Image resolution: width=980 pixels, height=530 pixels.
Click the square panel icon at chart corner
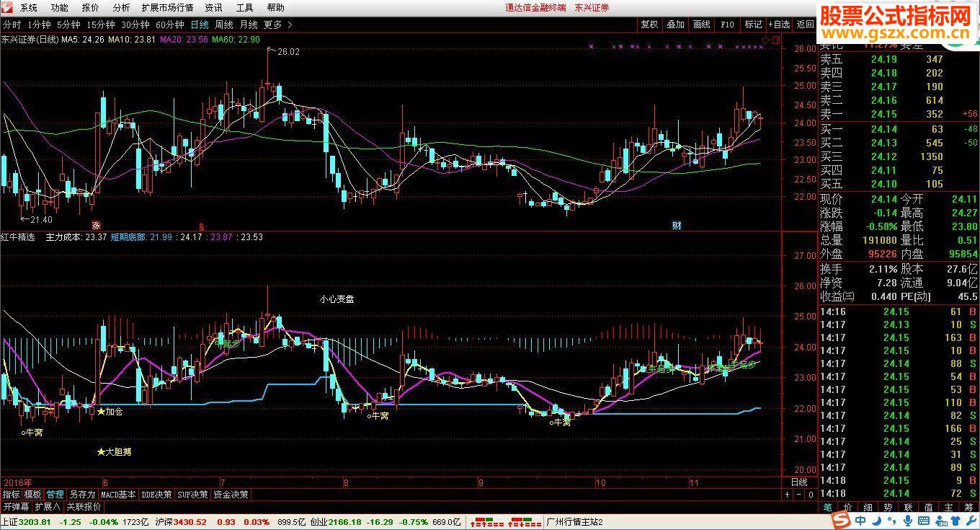(x=775, y=39)
